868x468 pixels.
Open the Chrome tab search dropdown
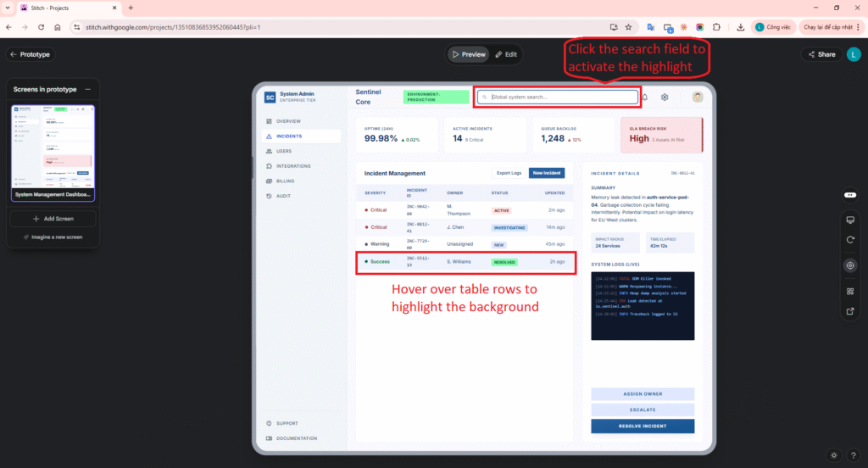point(10,8)
